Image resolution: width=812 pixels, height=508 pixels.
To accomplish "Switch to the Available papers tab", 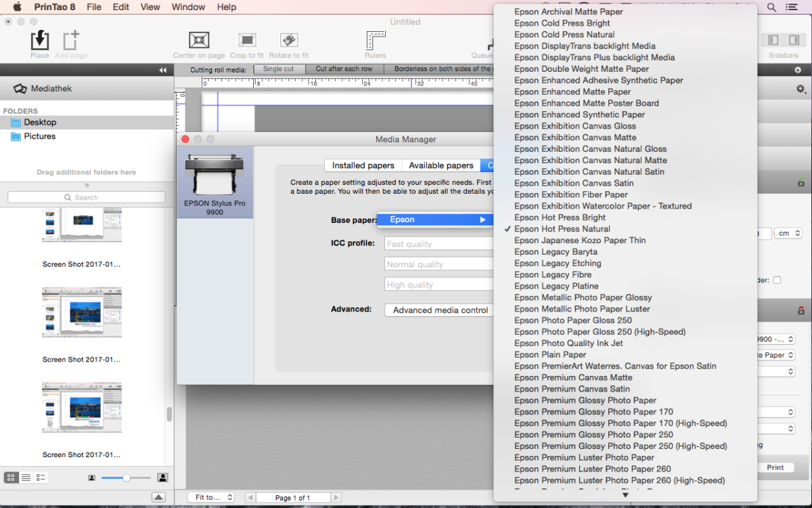I will (x=441, y=165).
